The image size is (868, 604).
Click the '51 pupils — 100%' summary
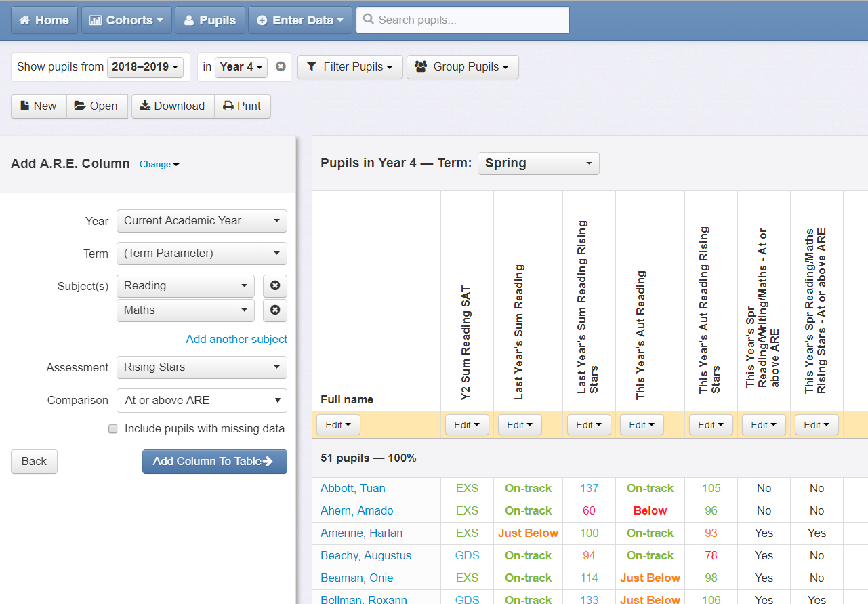pyautogui.click(x=369, y=458)
